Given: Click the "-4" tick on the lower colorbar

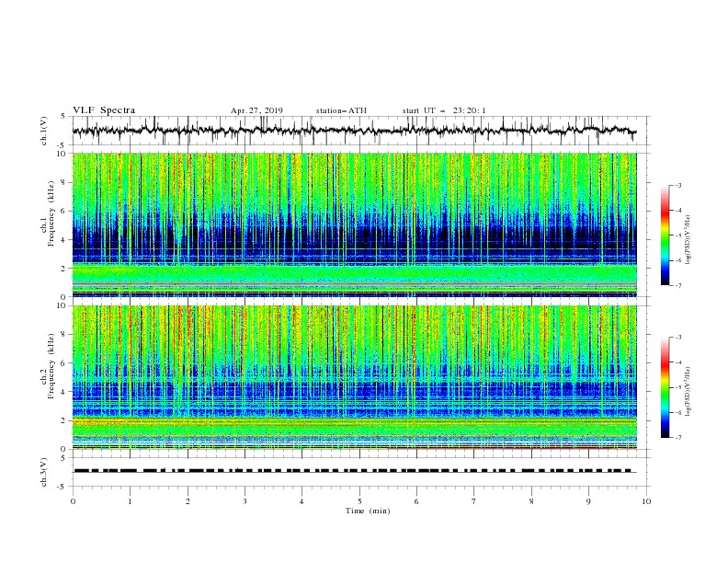Looking at the screenshot, I should (x=677, y=362).
